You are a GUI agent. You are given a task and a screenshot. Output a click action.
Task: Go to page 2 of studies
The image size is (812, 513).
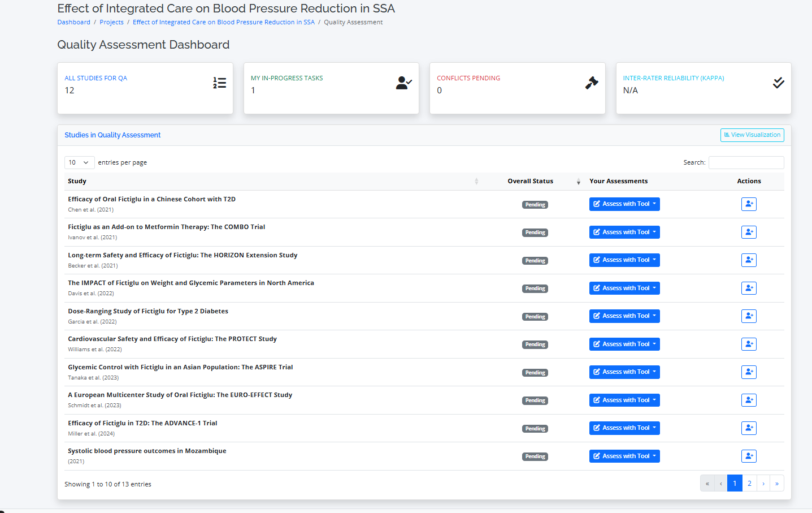point(749,484)
